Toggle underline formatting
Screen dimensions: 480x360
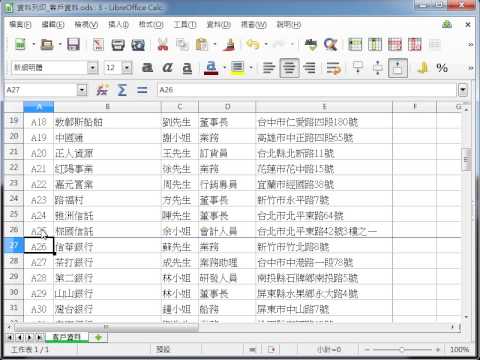click(x=187, y=68)
